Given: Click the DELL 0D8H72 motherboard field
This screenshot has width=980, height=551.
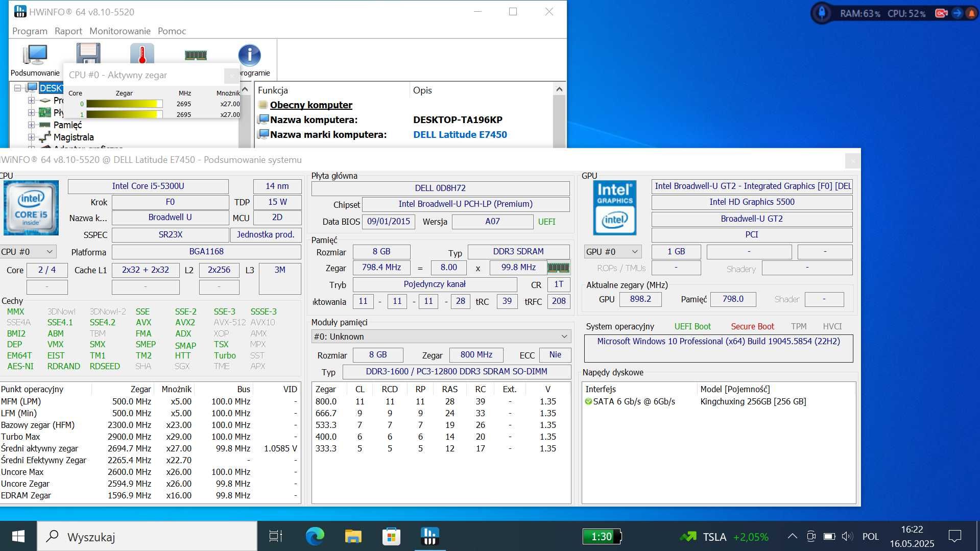Looking at the screenshot, I should (440, 188).
